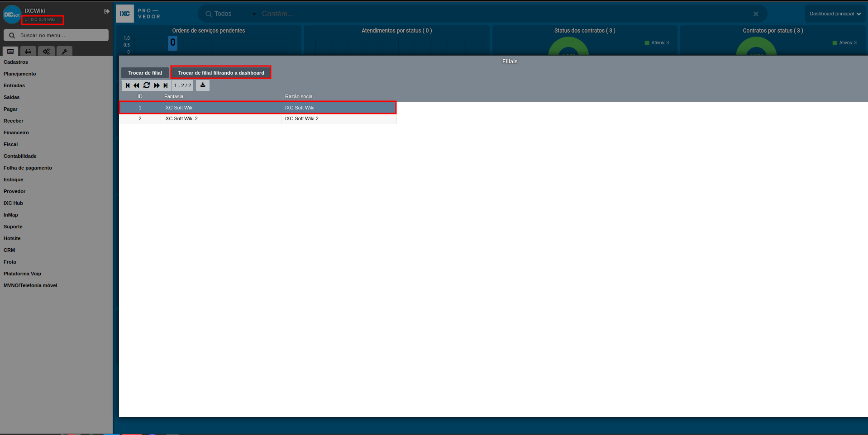This screenshot has height=435, width=868.
Task: Open the gears settings tab icon
Action: point(46,52)
